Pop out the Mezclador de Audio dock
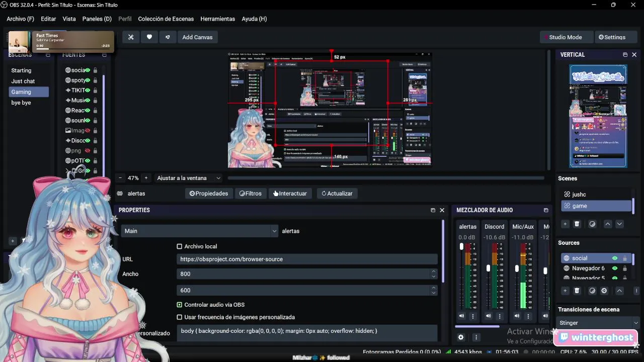The height and width of the screenshot is (362, 644). [546, 210]
